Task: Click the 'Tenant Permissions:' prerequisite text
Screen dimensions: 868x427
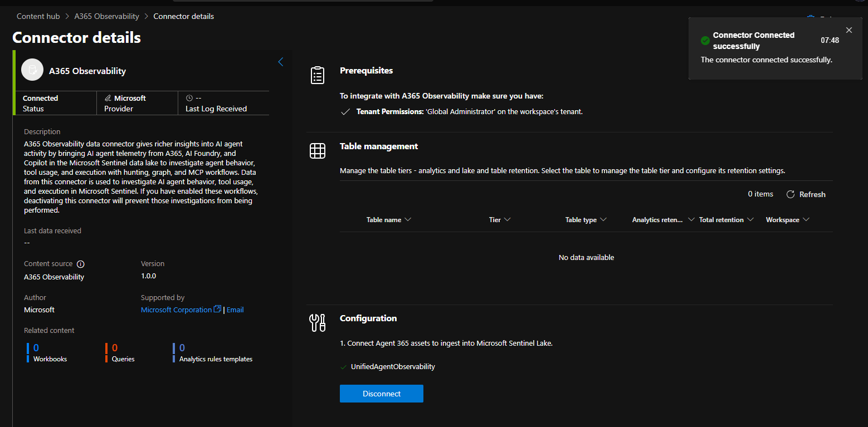Action: 390,112
